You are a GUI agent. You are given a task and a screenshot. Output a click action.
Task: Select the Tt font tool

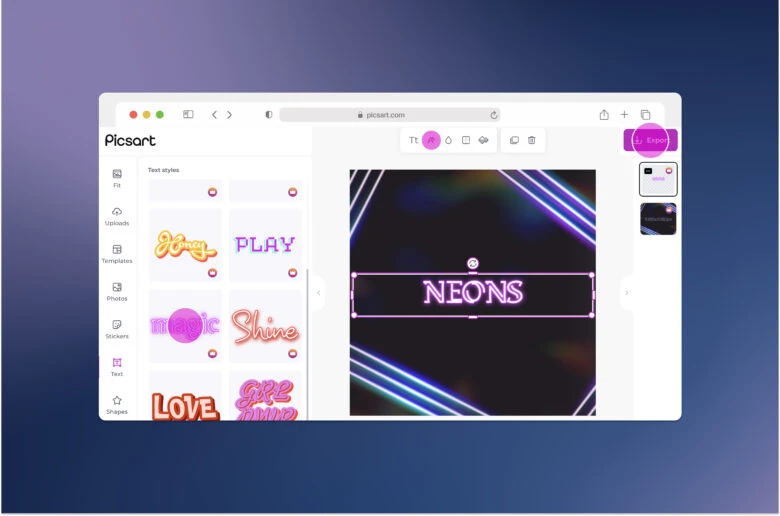(414, 140)
